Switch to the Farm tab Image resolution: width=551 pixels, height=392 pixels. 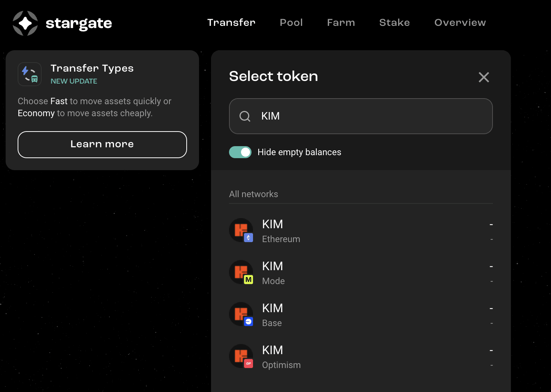341,22
